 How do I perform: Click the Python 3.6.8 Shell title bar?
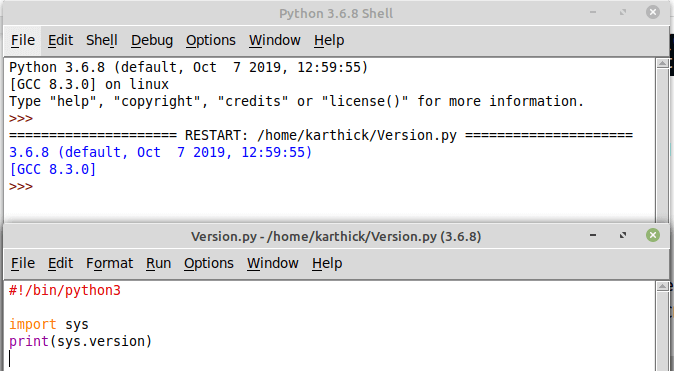[x=336, y=13]
